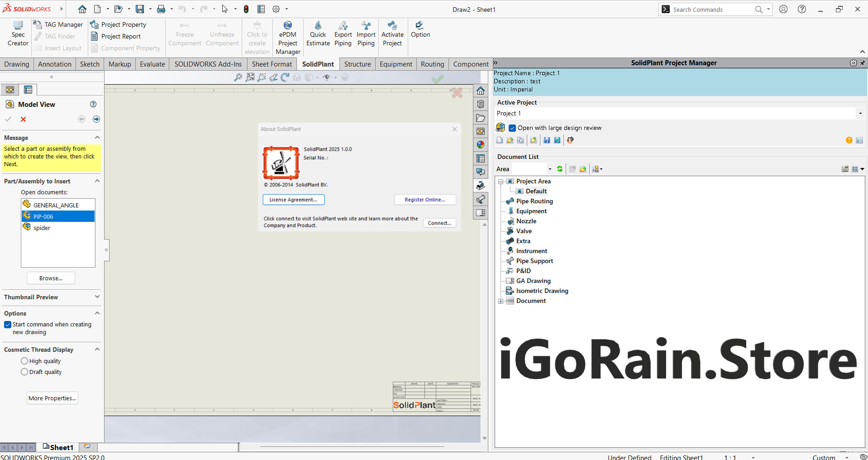Select High quality thread display

pos(24,361)
